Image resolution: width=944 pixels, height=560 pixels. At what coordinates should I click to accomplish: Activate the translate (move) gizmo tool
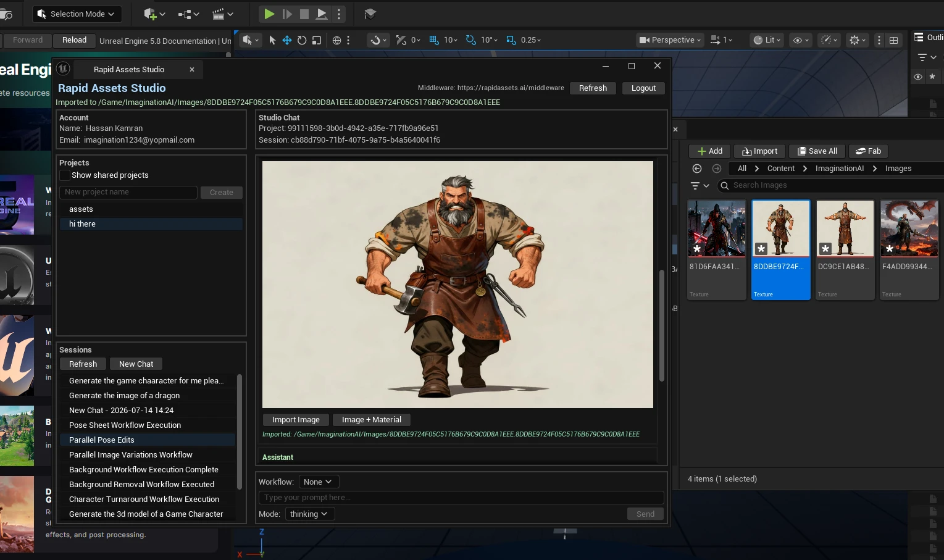point(287,40)
